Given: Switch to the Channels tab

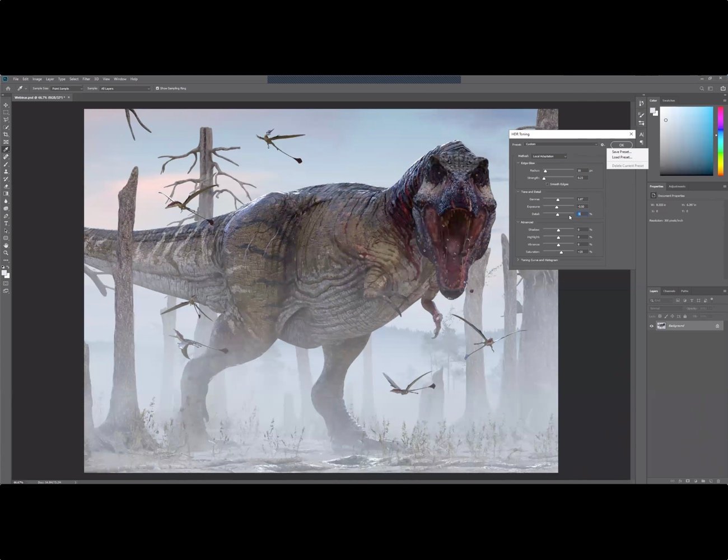Looking at the screenshot, I should point(669,291).
